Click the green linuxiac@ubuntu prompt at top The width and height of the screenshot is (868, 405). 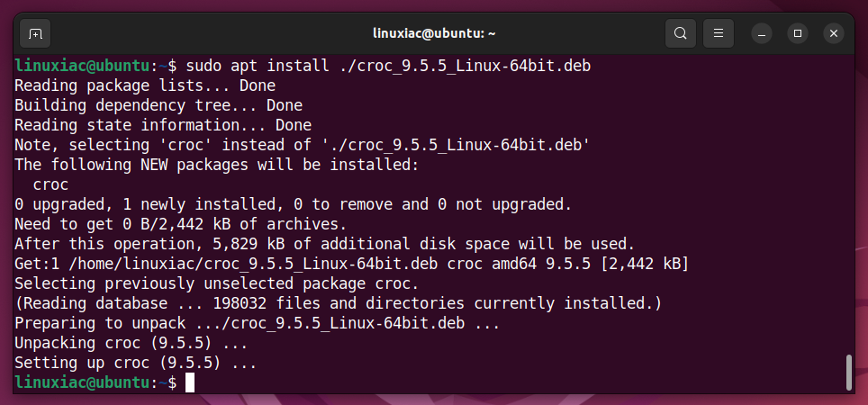click(82, 66)
